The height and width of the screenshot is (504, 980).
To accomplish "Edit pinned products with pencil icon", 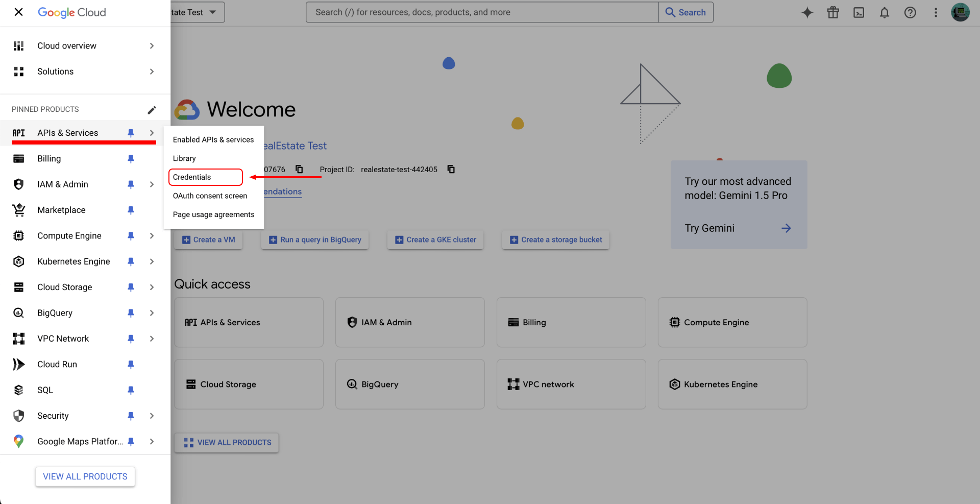I will click(152, 110).
